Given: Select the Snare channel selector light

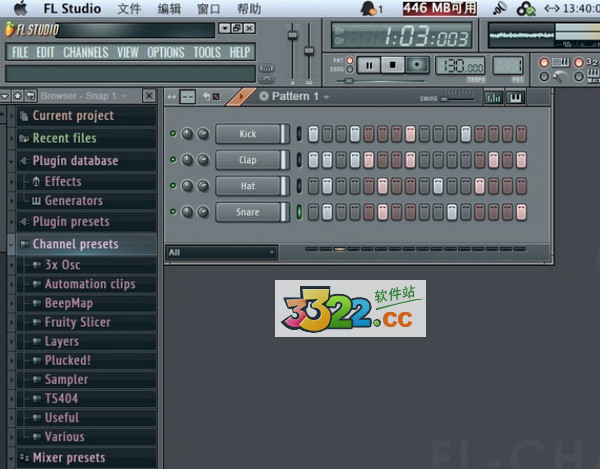Looking at the screenshot, I should click(x=299, y=212).
